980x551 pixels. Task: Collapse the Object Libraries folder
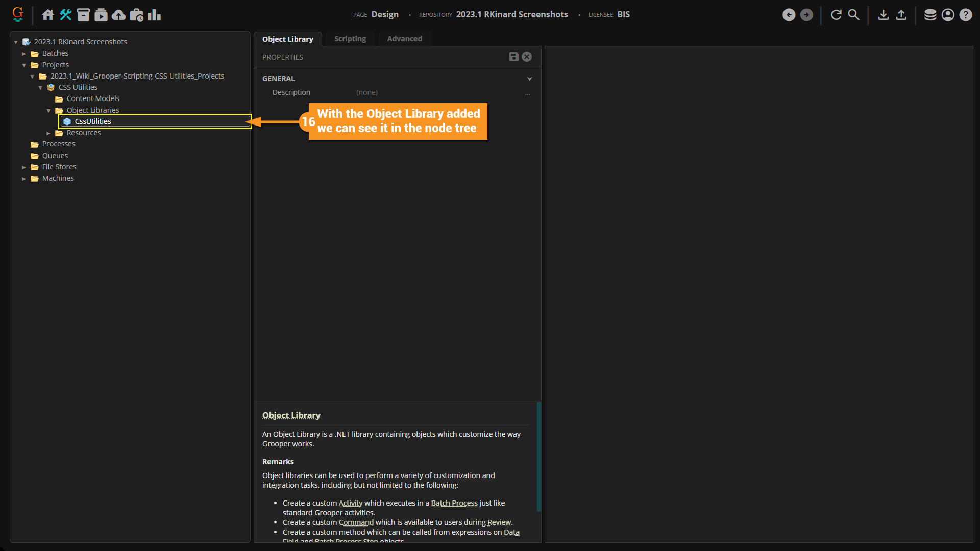[48, 111]
